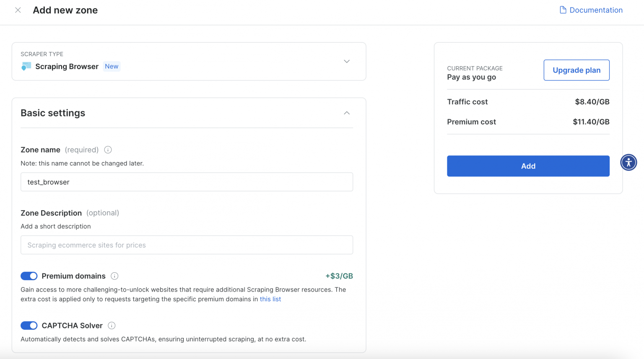Click the Basic settings heading
The height and width of the screenshot is (359, 644).
pyautogui.click(x=53, y=113)
